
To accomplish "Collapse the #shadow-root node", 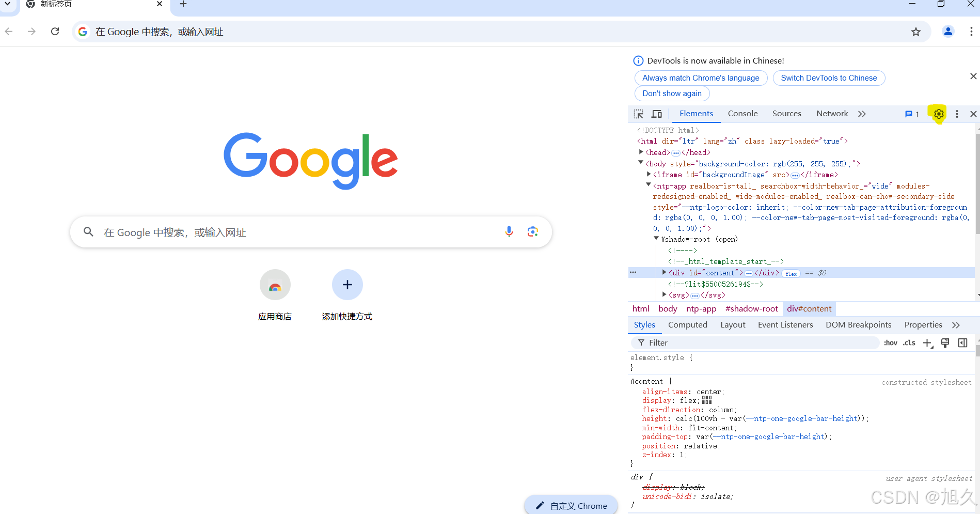I will [656, 239].
